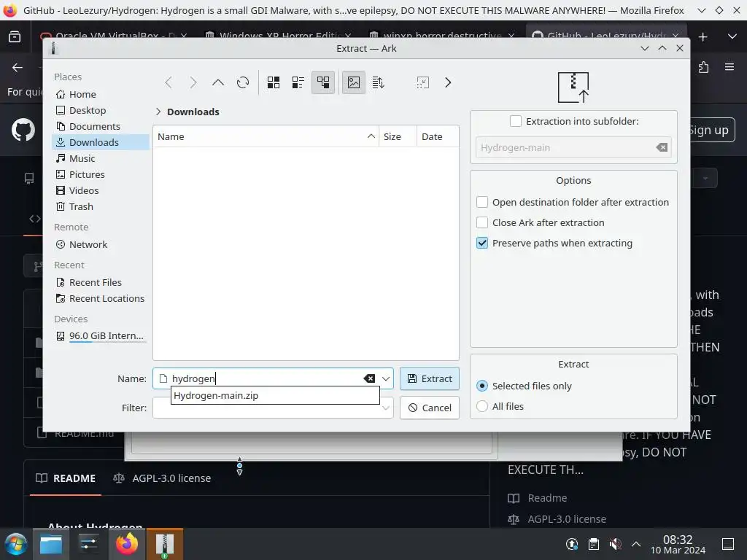Reload the Downloads folder listing
Viewport: 747px width, 560px height.
point(243,82)
